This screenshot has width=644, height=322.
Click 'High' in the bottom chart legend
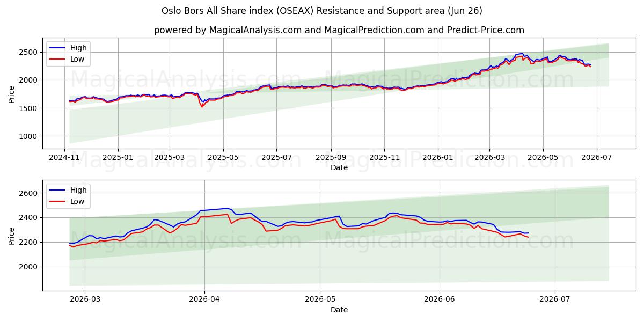[x=78, y=190]
